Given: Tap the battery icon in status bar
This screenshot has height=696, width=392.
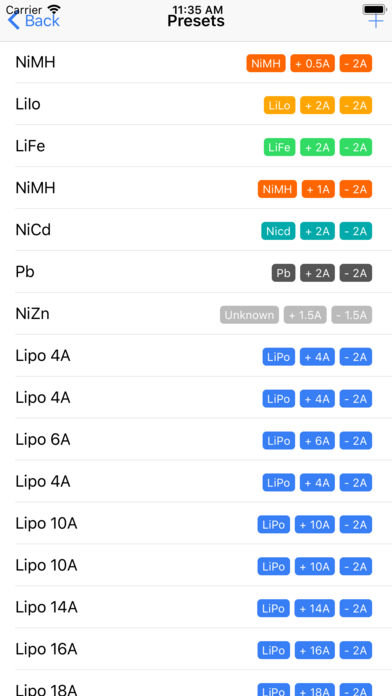Looking at the screenshot, I should click(375, 9).
